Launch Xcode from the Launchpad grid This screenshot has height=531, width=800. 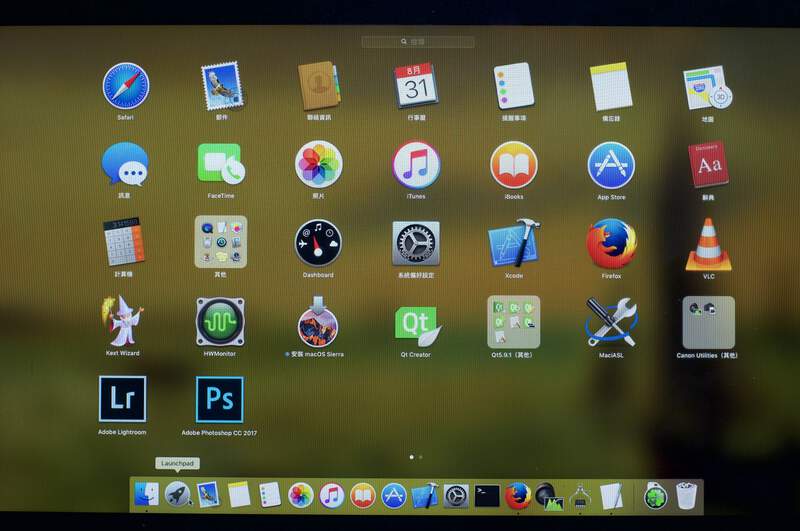pyautogui.click(x=514, y=244)
